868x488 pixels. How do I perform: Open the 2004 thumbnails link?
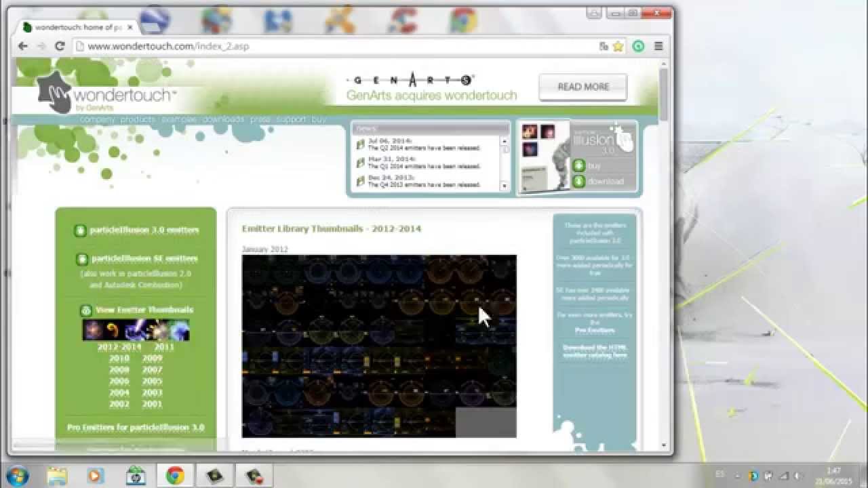pyautogui.click(x=119, y=393)
